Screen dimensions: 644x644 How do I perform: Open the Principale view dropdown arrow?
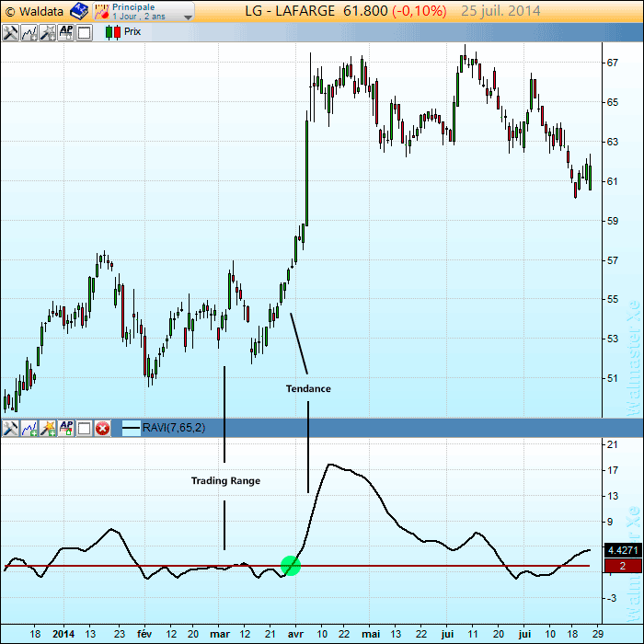(188, 17)
